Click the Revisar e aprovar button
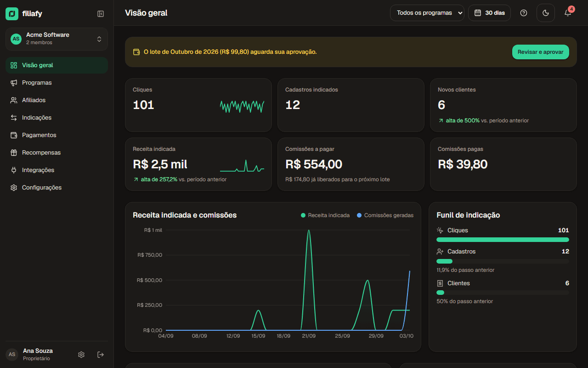Image resolution: width=588 pixels, height=368 pixels. coord(541,52)
